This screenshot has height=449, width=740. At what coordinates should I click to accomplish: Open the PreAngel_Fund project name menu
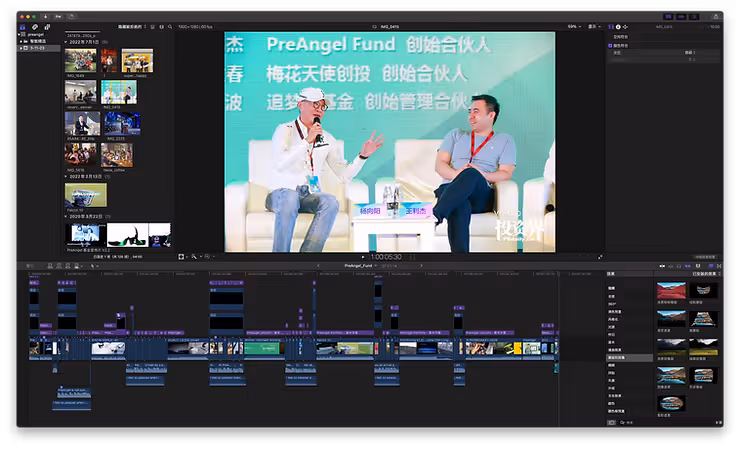[360, 265]
